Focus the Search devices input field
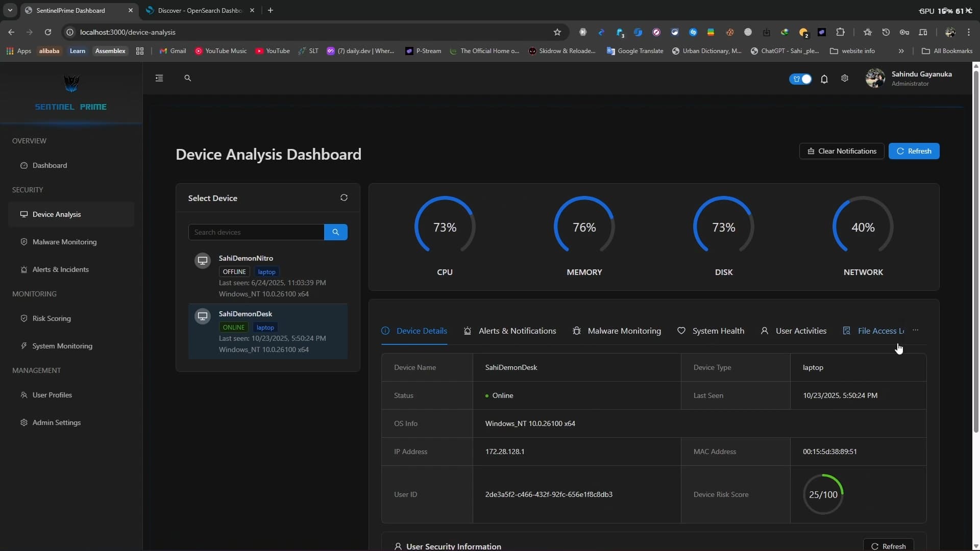The height and width of the screenshot is (551, 980). (256, 232)
